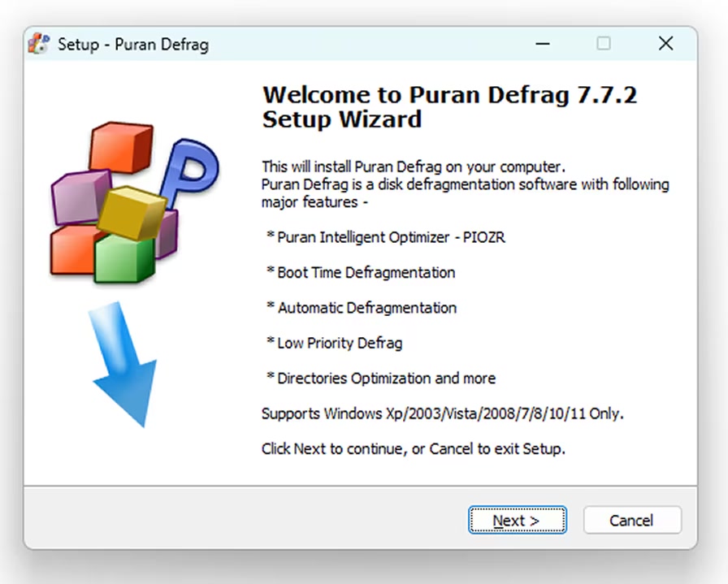Click the Next button to continue setup
728x584 pixels.
click(518, 520)
